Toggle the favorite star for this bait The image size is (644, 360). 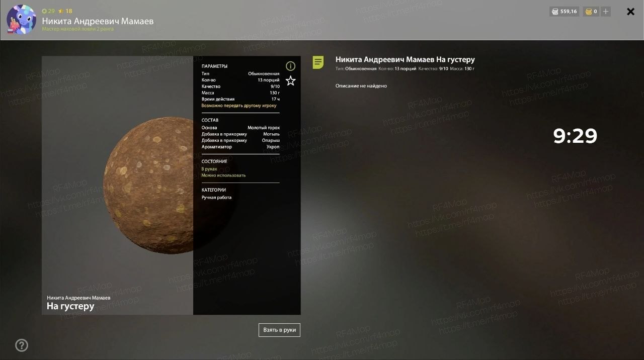coord(290,80)
